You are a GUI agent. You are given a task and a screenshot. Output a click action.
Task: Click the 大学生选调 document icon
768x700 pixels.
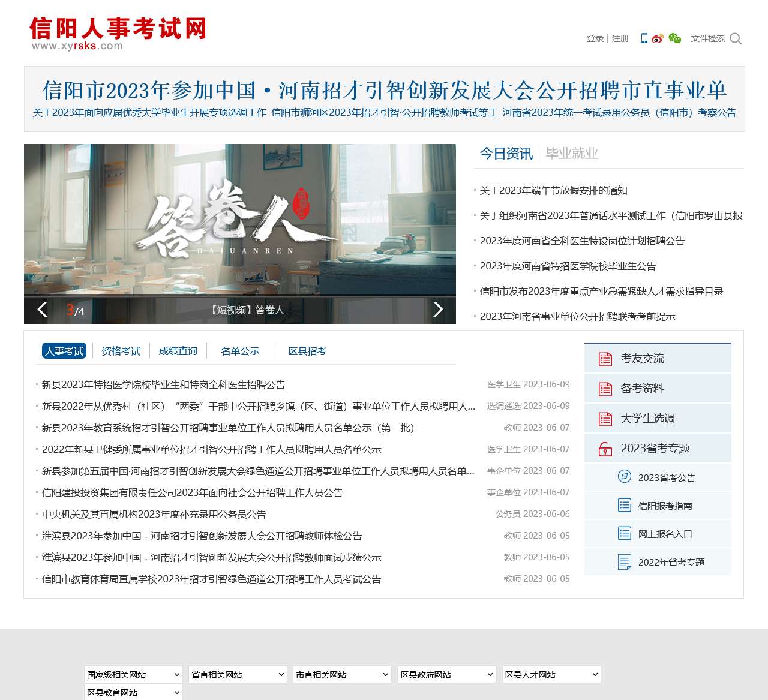605,419
